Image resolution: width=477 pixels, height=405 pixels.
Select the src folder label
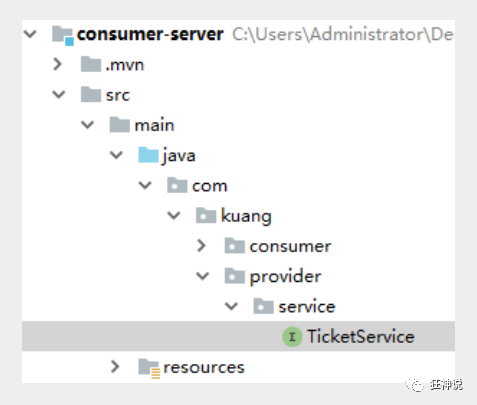(118, 95)
